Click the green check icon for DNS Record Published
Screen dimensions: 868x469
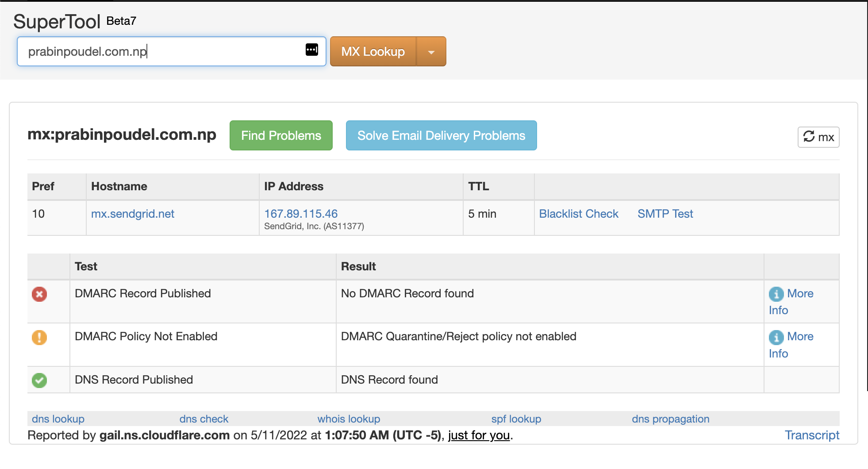coord(39,380)
